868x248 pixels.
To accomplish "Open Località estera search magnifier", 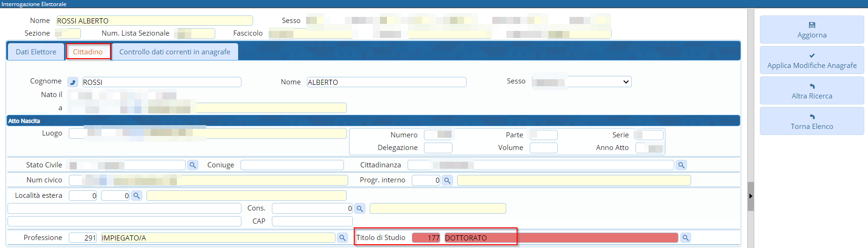I will click(x=137, y=195).
